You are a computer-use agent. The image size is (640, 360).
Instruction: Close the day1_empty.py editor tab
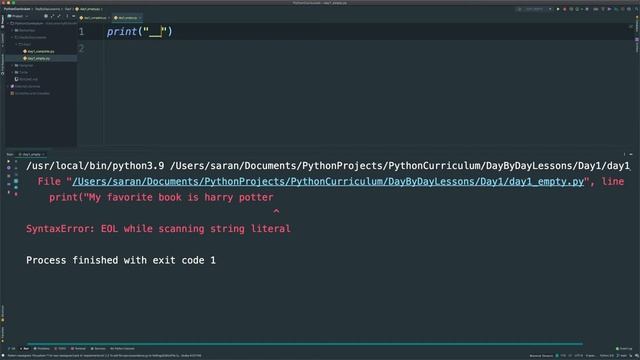click(140, 18)
